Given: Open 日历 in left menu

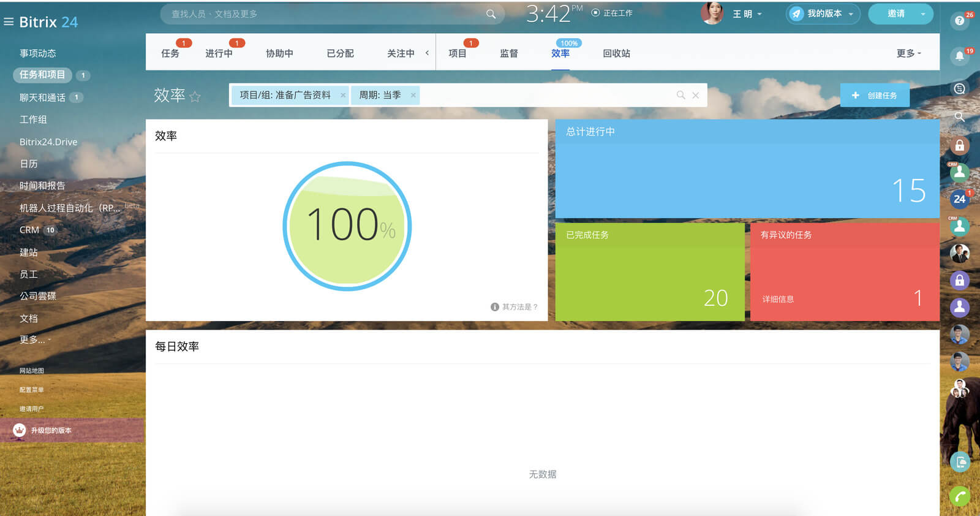Looking at the screenshot, I should (x=29, y=164).
